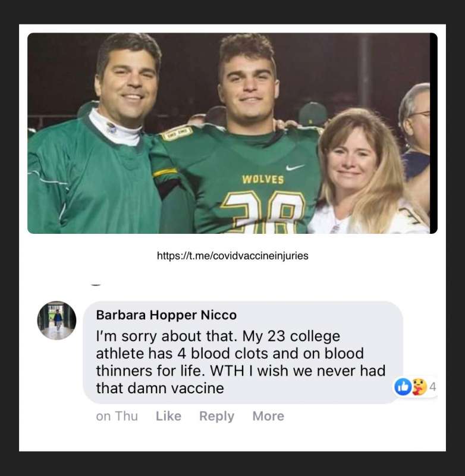Image resolution: width=465 pixels, height=476 pixels.
Task: Open the family football photo
Action: [x=232, y=133]
